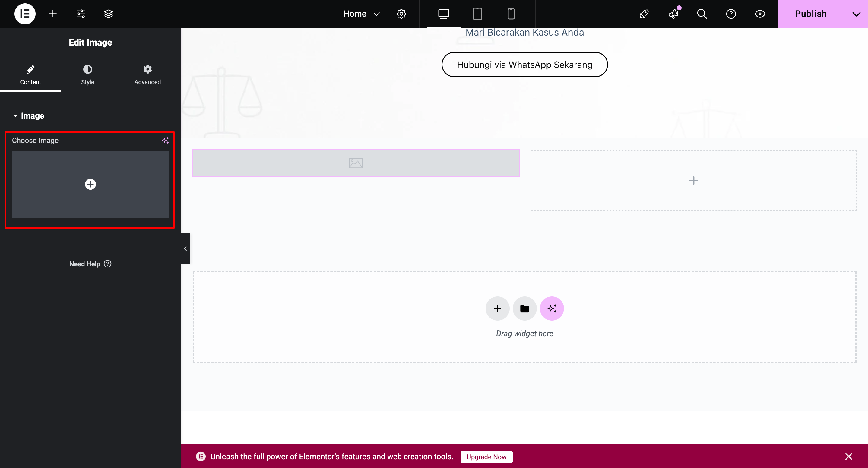Click the Elementor logo menu icon
The width and height of the screenshot is (868, 468).
25,14
